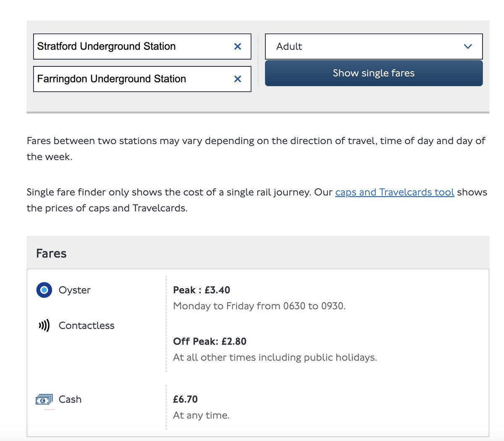Click the Cash label
The height and width of the screenshot is (441, 504).
pos(70,399)
